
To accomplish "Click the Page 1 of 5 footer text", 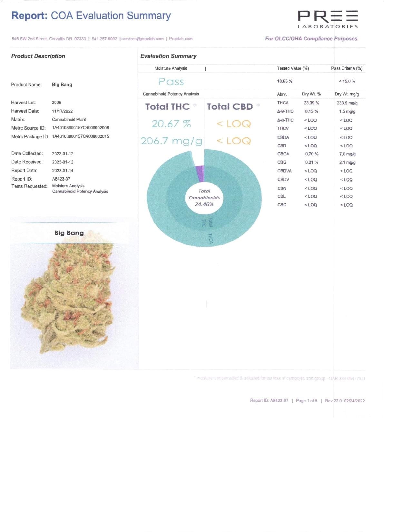I will 306,401.
